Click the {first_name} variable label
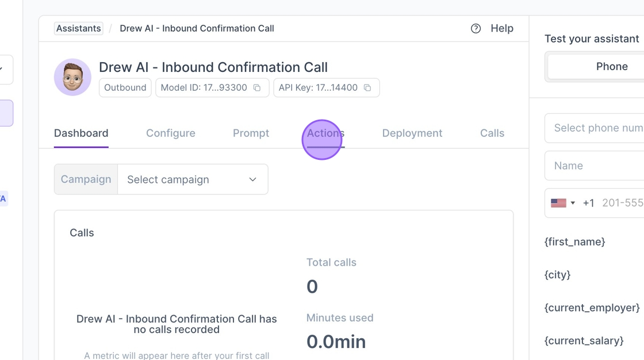 point(574,242)
